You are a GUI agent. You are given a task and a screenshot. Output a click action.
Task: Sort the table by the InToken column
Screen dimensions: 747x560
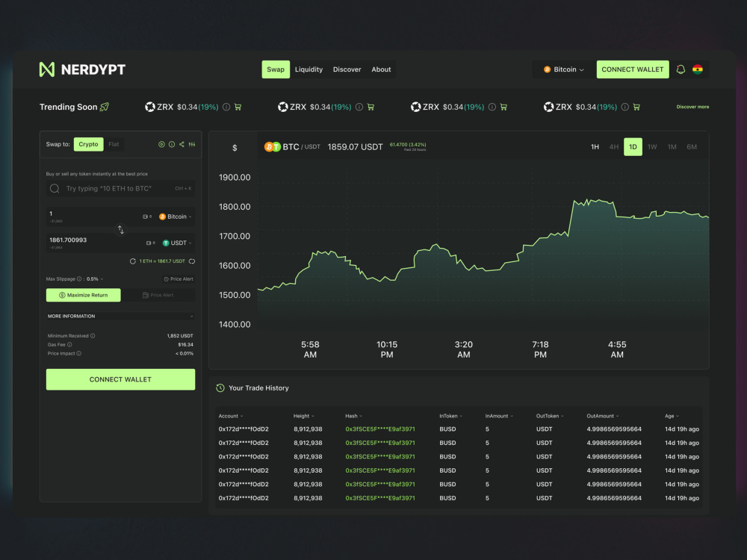(x=450, y=416)
